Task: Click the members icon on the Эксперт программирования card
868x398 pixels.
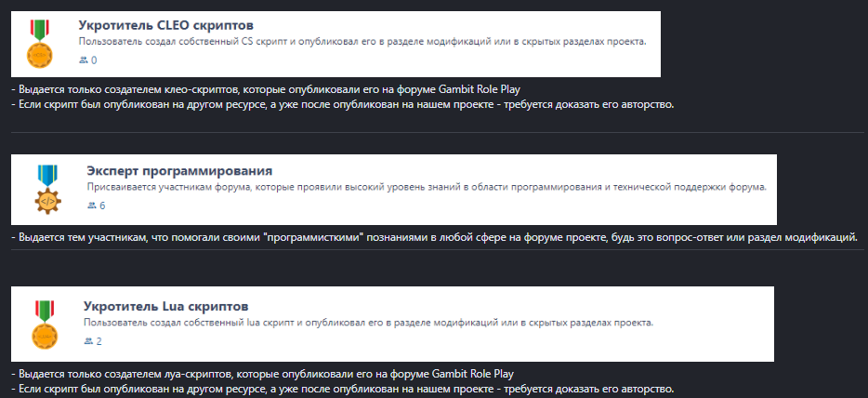Action: (91, 206)
